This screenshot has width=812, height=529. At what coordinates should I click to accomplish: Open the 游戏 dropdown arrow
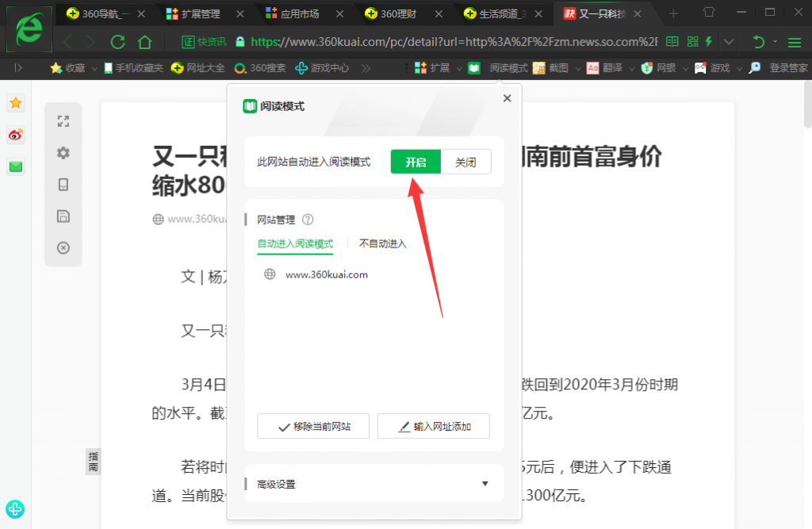click(x=739, y=68)
